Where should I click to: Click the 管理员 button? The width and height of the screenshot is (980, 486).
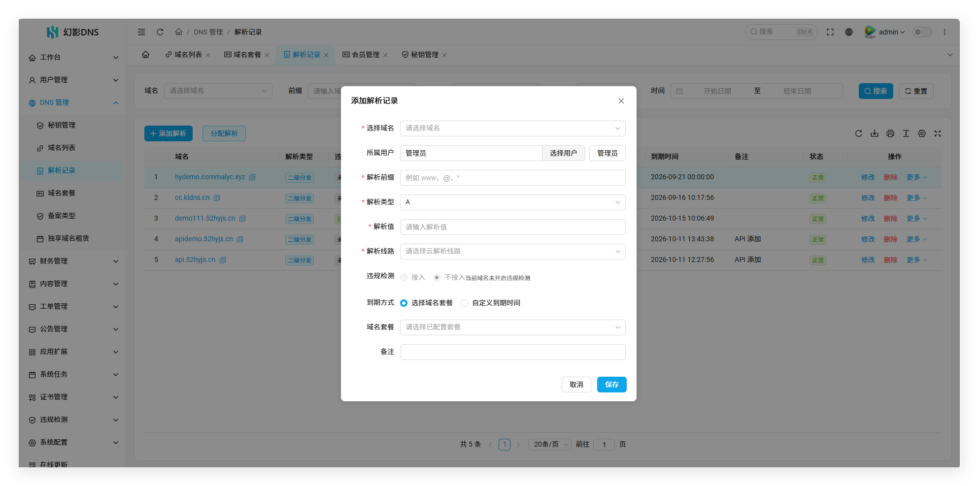(x=608, y=153)
